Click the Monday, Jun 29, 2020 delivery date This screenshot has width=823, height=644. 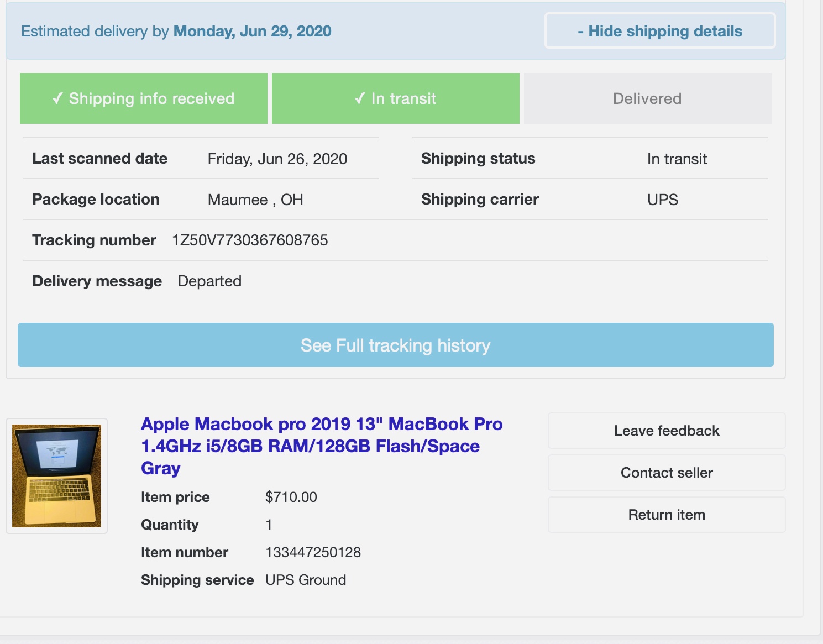coord(252,32)
